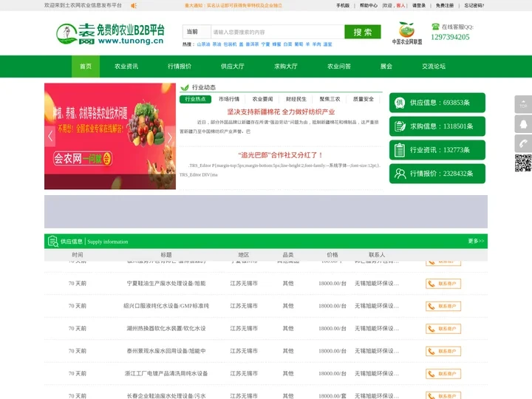532x399 pixels.
Task: Open 供应大厅 in the main navigation
Action: [233, 66]
